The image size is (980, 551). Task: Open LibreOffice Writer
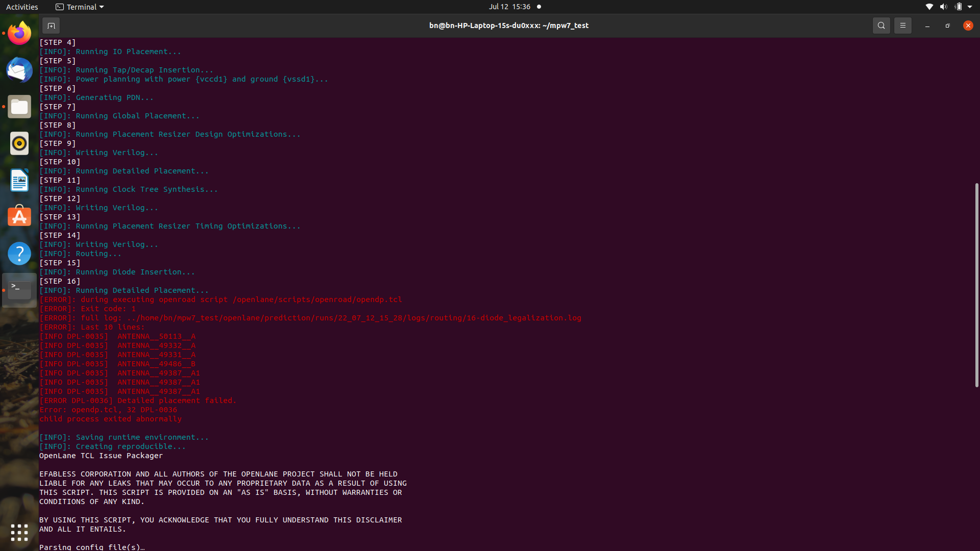click(x=19, y=180)
